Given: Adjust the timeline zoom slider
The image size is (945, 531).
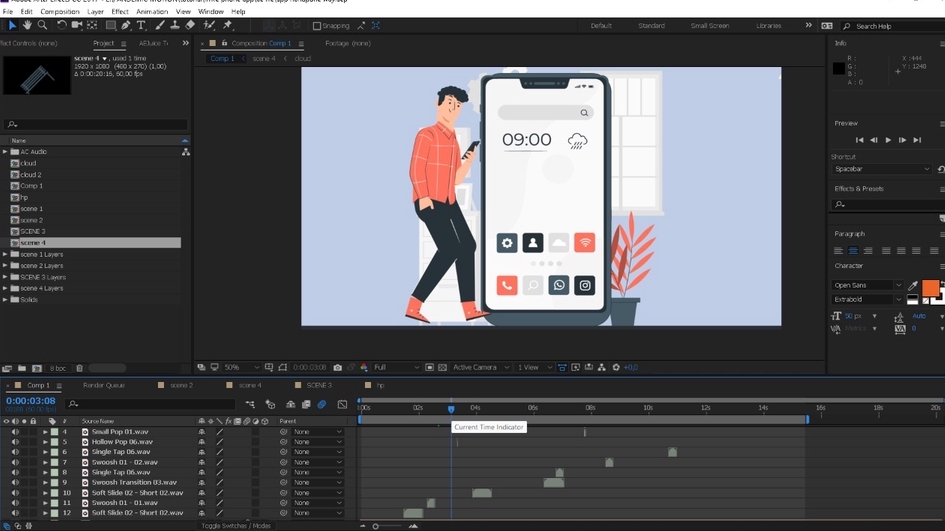Looking at the screenshot, I should [375, 526].
